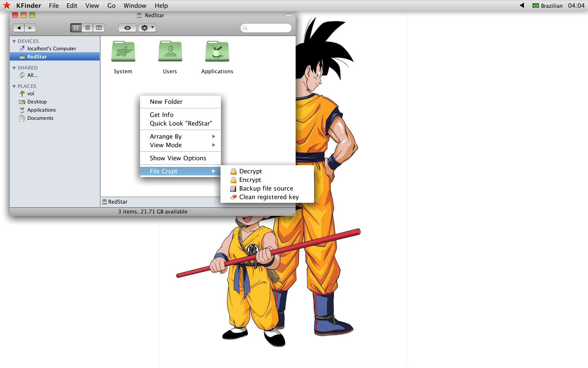Select Encrypt in File Crypt submenu
Image resolution: width=588 pixels, height=368 pixels.
click(x=267, y=180)
